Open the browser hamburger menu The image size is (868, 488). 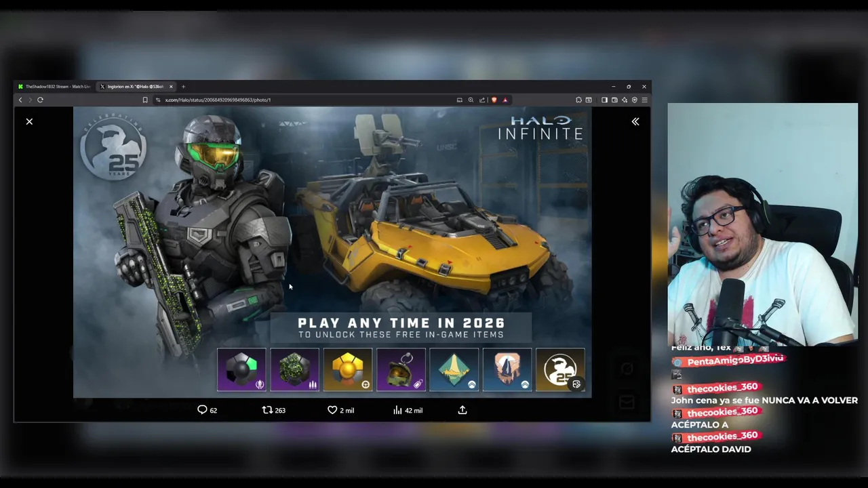click(x=644, y=100)
